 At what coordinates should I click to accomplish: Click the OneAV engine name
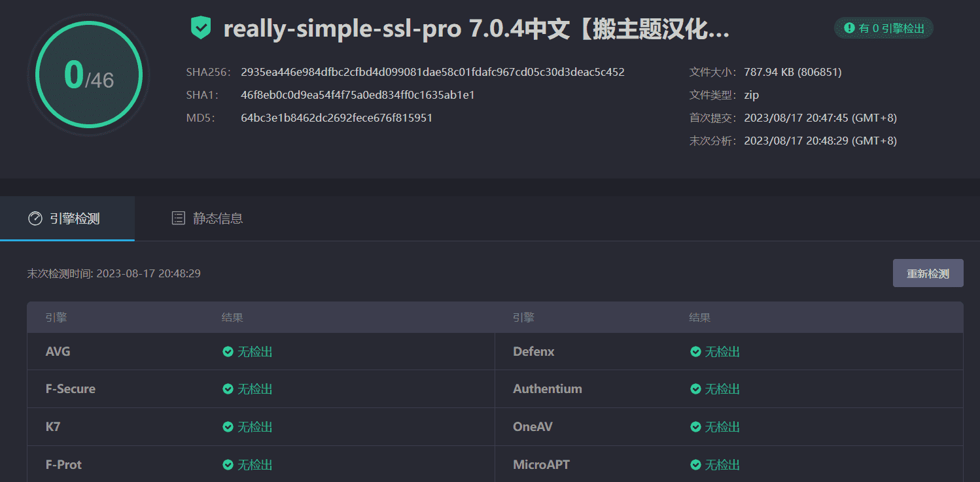[x=533, y=427]
